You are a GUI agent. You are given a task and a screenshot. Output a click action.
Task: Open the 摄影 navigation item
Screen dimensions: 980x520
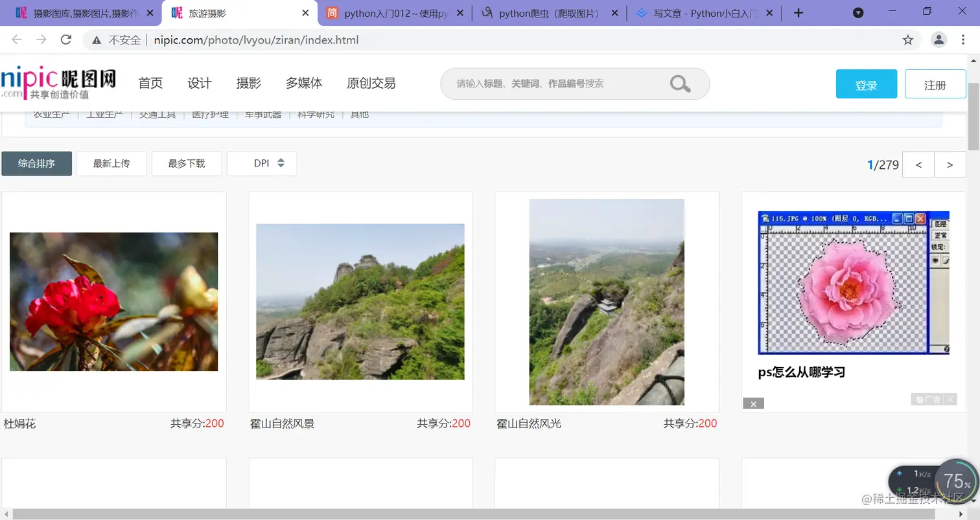(249, 83)
